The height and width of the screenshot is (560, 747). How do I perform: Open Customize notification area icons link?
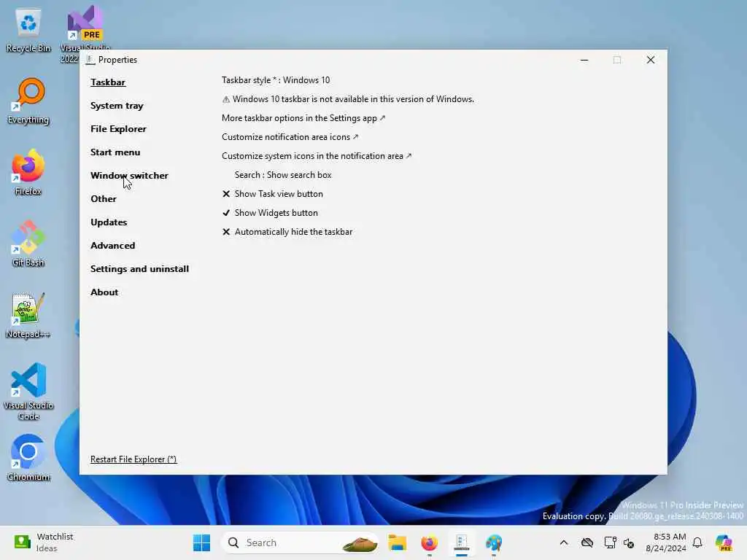tap(290, 137)
